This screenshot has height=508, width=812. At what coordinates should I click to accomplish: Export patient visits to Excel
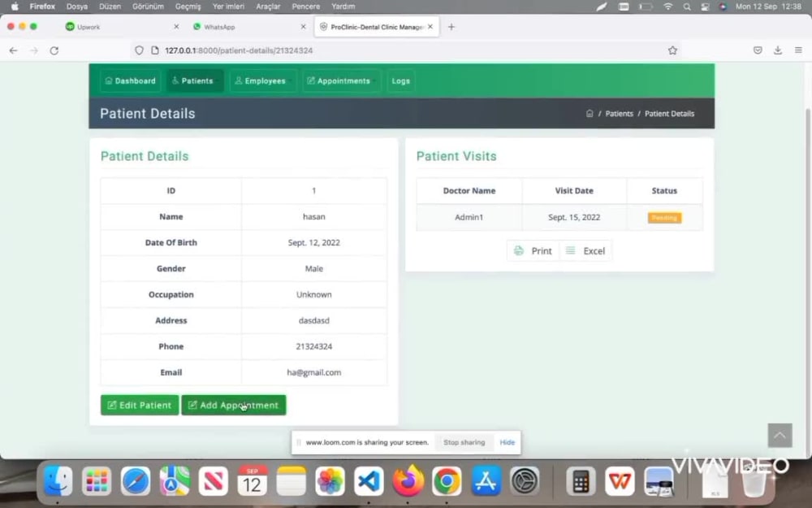pyautogui.click(x=585, y=251)
